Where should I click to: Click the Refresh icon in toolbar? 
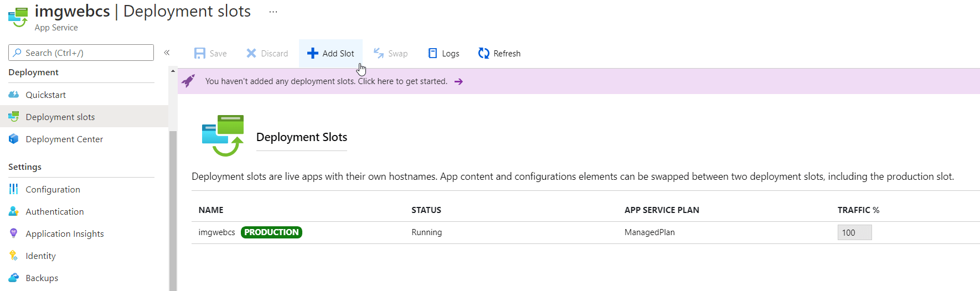tap(484, 53)
